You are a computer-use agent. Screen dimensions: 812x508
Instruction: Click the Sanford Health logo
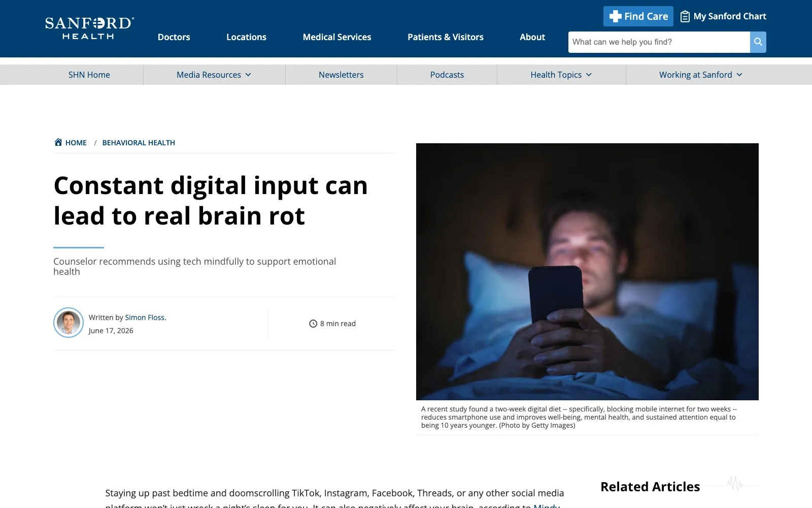point(89,28)
